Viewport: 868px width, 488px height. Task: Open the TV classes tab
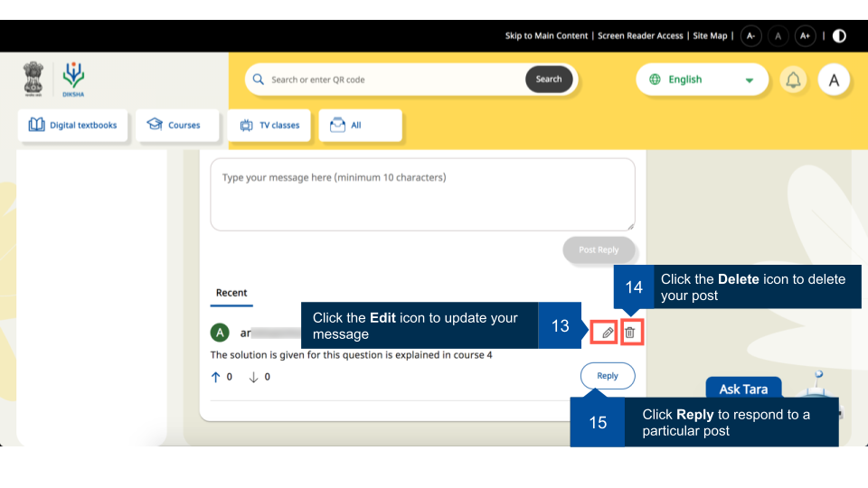click(269, 126)
